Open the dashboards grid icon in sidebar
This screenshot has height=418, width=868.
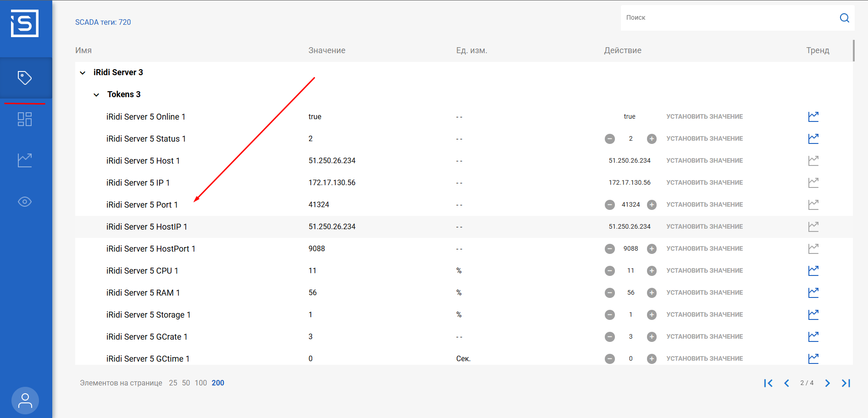[x=25, y=119]
